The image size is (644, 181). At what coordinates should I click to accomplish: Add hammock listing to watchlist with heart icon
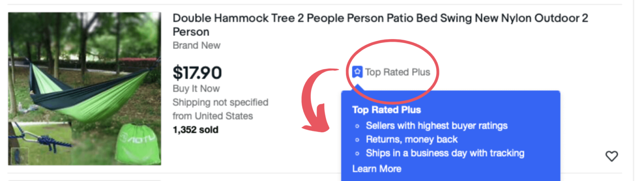[x=612, y=157]
